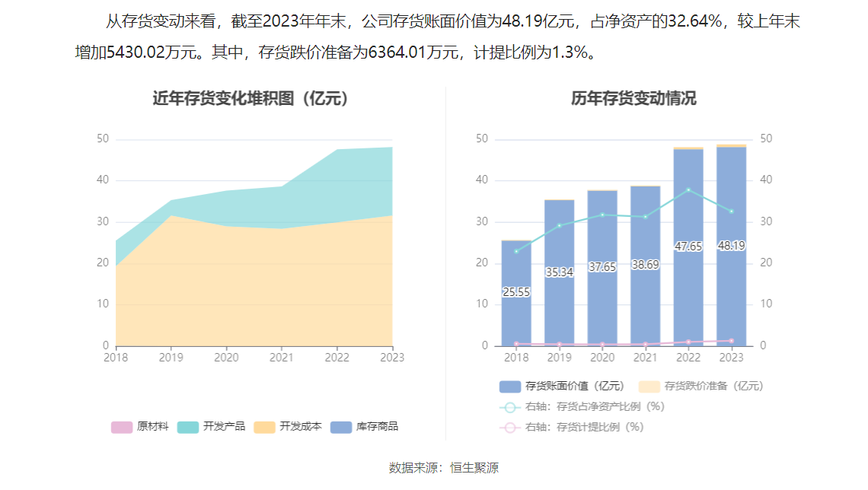The image size is (868, 490).
Task: Click the chart title 历年存货变动情况
Action: click(x=633, y=98)
